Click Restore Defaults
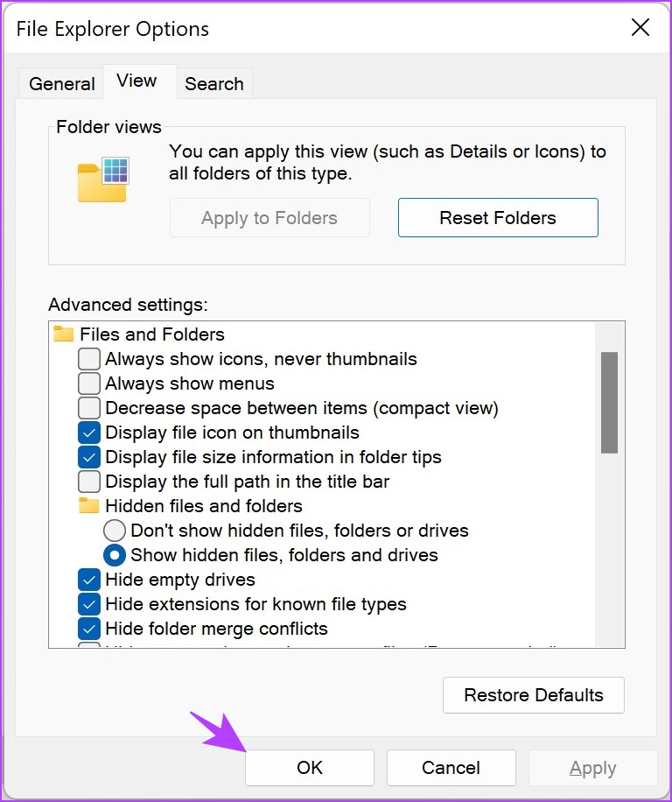Screen dimensions: 672x802 533,694
